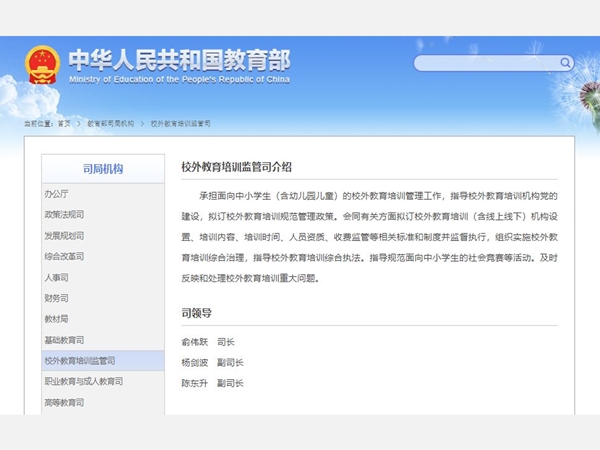Click the paragraph line starting 反映和处理校外教育培训

coord(250,278)
